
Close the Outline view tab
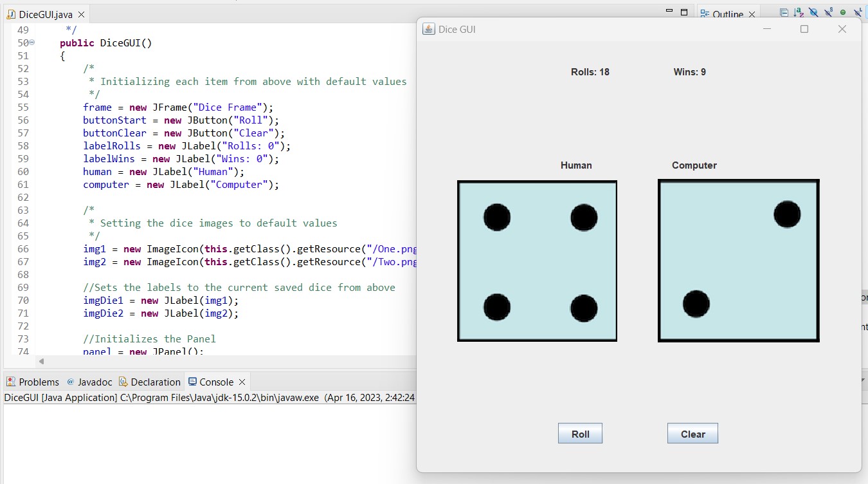pyautogui.click(x=752, y=14)
